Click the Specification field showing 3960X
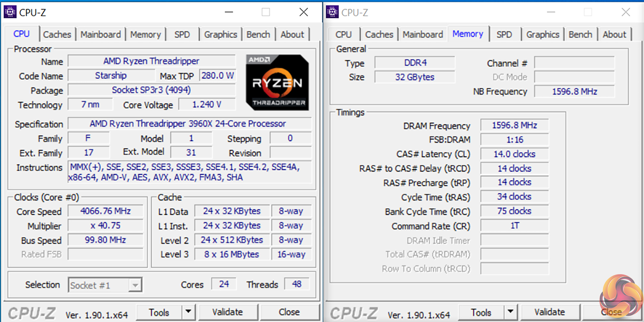The height and width of the screenshot is (322, 644). click(189, 124)
